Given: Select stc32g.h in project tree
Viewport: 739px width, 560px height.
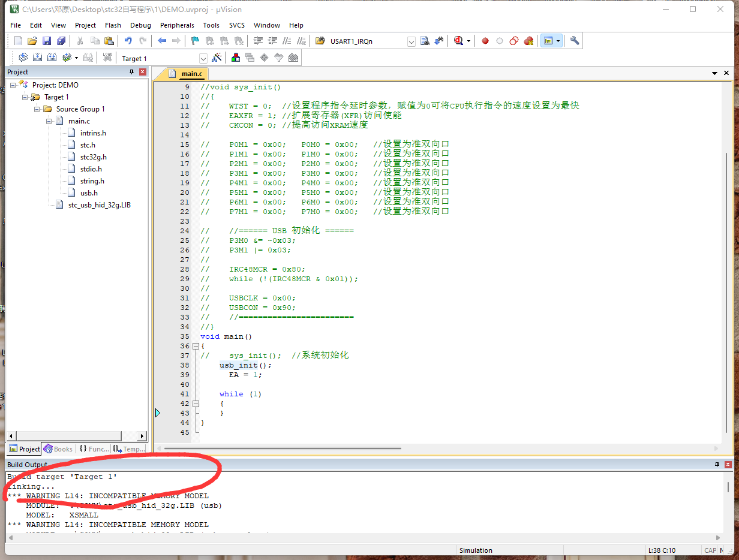Looking at the screenshot, I should click(x=93, y=156).
